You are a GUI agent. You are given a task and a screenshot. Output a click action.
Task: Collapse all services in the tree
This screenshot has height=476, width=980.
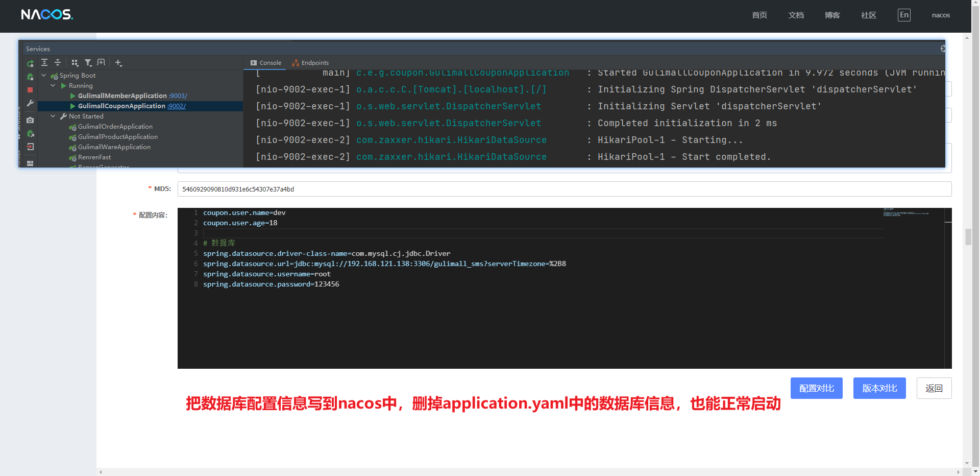click(58, 62)
